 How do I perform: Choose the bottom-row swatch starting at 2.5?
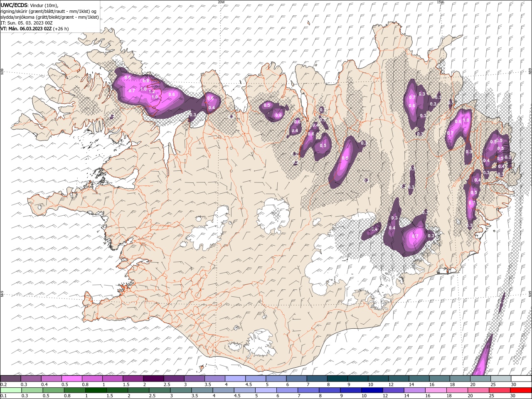click(160, 390)
